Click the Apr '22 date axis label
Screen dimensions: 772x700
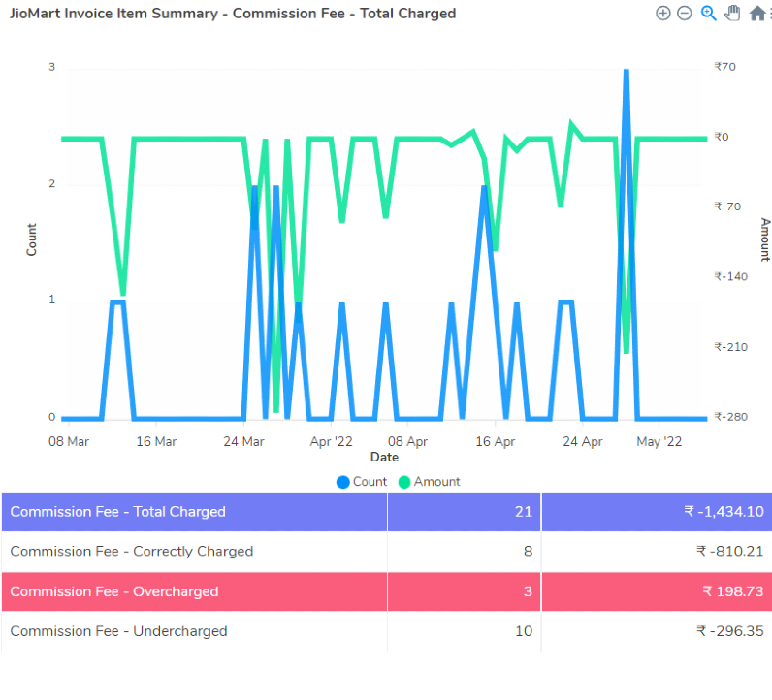click(x=332, y=441)
